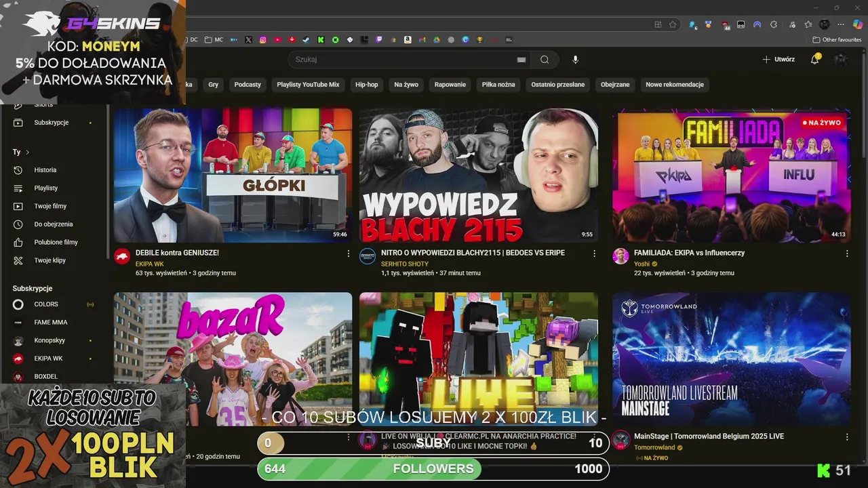The width and height of the screenshot is (868, 488).
Task: Open the X (Twitter) bookmark
Action: click(x=248, y=40)
